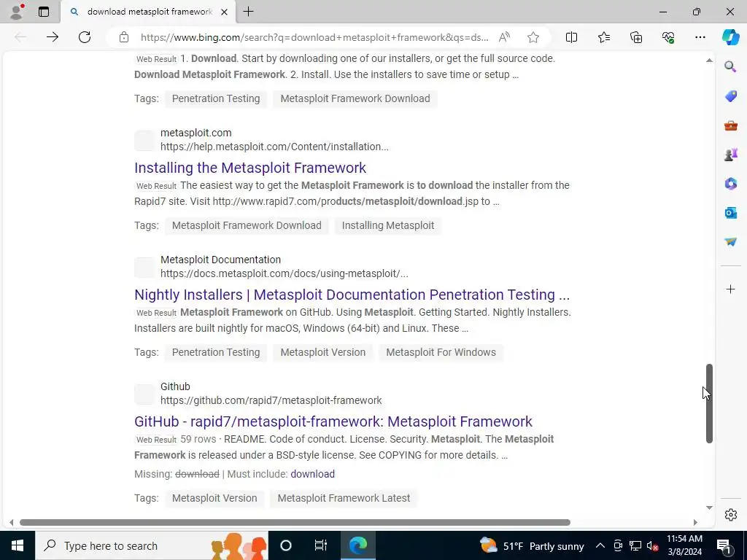Viewport: 747px width, 560px height.
Task: Open notification center icon
Action: tap(724, 546)
